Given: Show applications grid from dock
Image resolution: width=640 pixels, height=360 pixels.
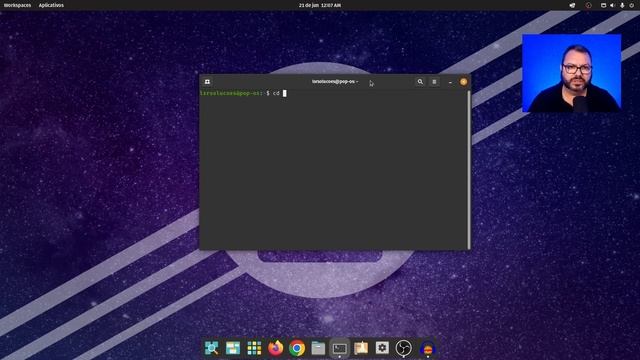Looking at the screenshot, I should click(254, 348).
